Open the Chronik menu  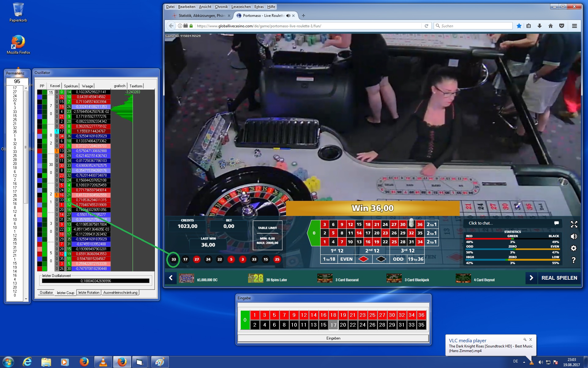tap(221, 7)
